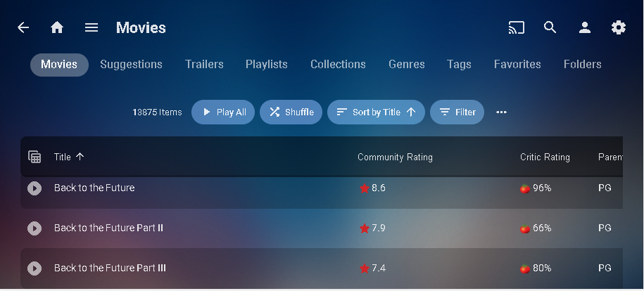The width and height of the screenshot is (644, 291).
Task: Click the column chooser icon in table header
Action: coord(34,157)
